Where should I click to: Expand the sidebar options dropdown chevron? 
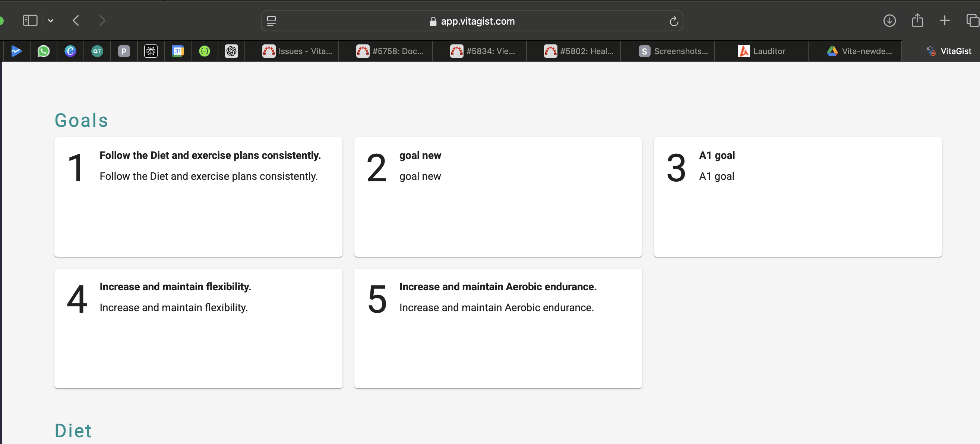[x=51, y=21]
